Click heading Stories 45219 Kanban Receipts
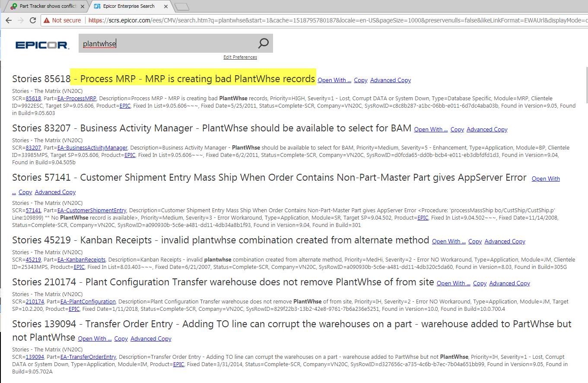This screenshot has width=588, height=383. pyautogui.click(x=220, y=240)
